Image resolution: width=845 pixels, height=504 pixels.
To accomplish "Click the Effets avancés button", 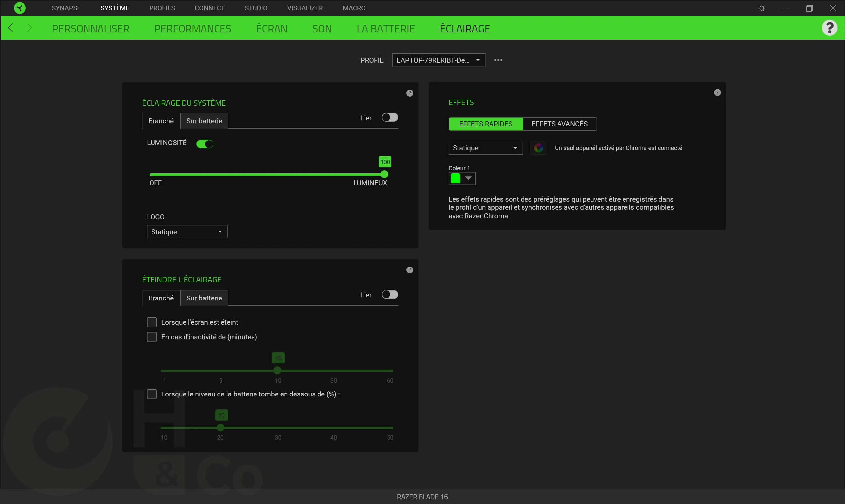I will pyautogui.click(x=559, y=124).
